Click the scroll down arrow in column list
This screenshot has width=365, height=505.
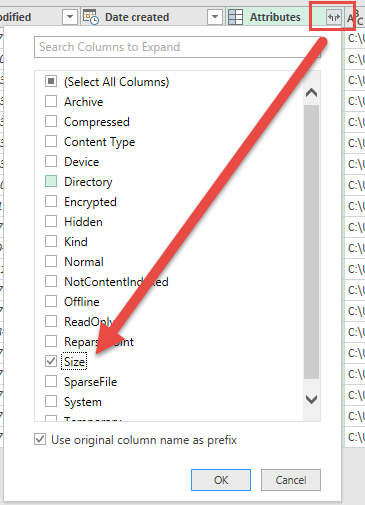[311, 399]
